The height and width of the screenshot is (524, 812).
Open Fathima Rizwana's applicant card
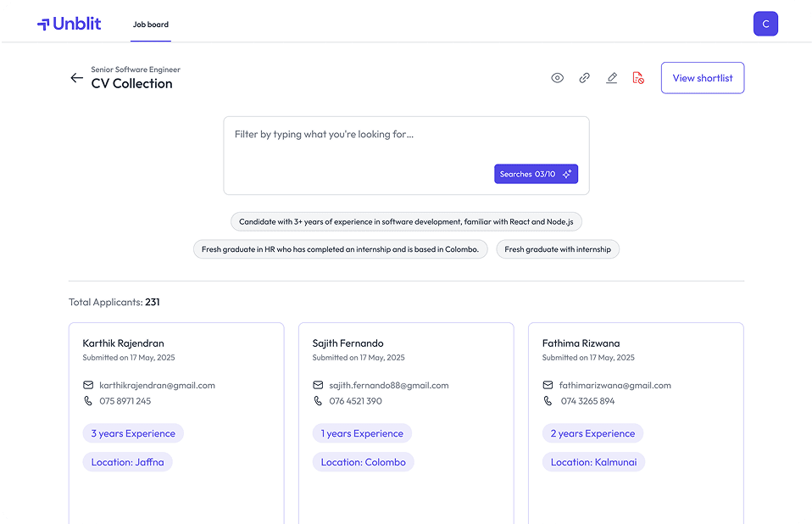pyautogui.click(x=636, y=423)
